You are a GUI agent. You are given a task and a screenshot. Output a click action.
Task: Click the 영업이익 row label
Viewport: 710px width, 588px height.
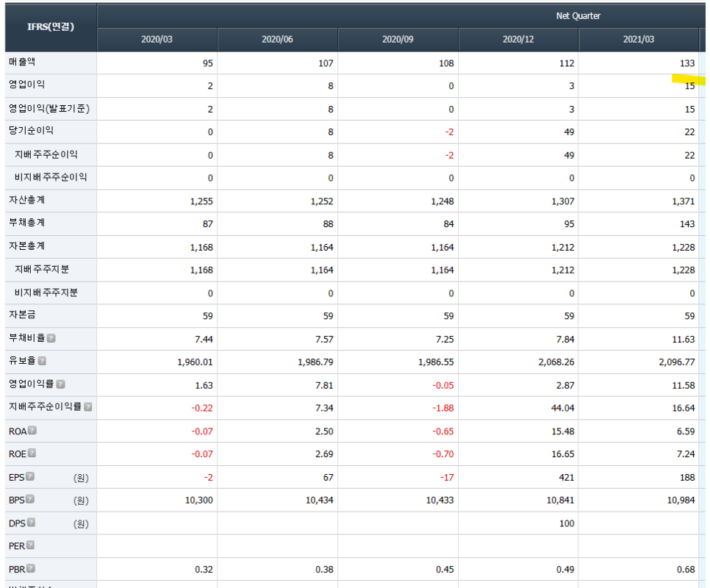(26, 85)
